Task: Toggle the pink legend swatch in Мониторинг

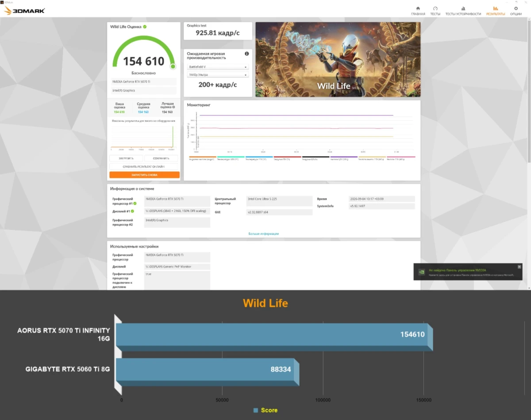Action: pos(401,157)
